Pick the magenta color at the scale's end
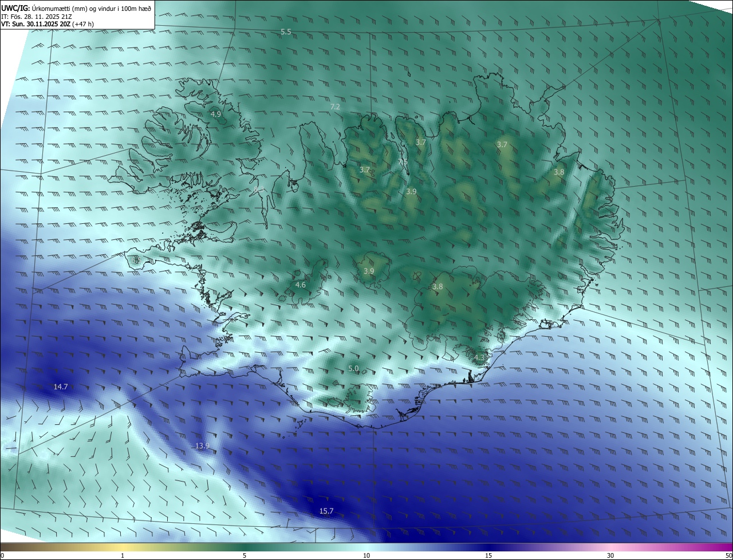This screenshot has height=560, width=733. tap(727, 547)
